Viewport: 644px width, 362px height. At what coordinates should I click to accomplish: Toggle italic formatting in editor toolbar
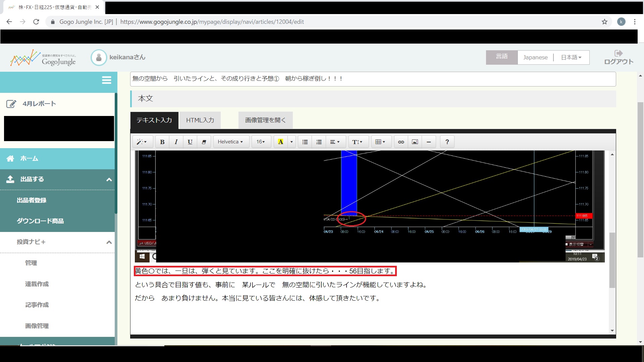176,142
